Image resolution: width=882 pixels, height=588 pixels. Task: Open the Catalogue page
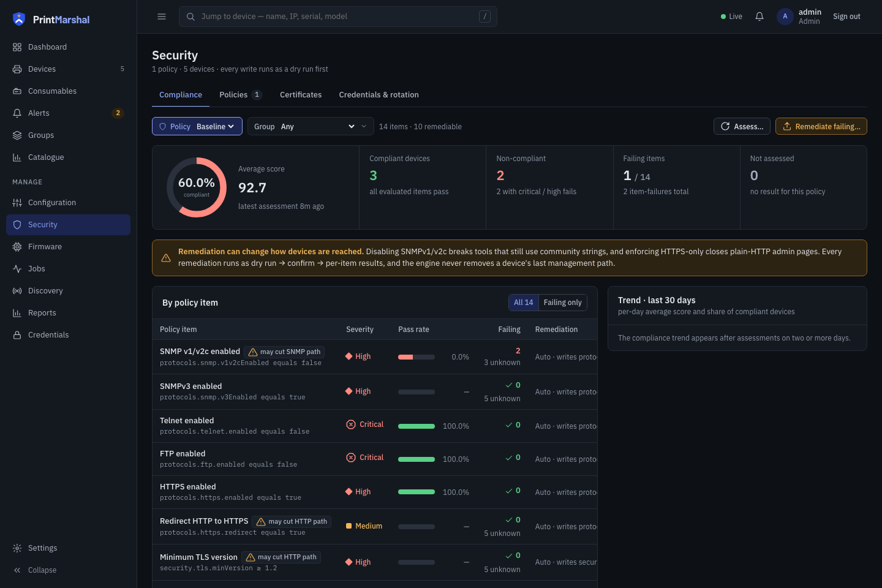click(x=68, y=157)
